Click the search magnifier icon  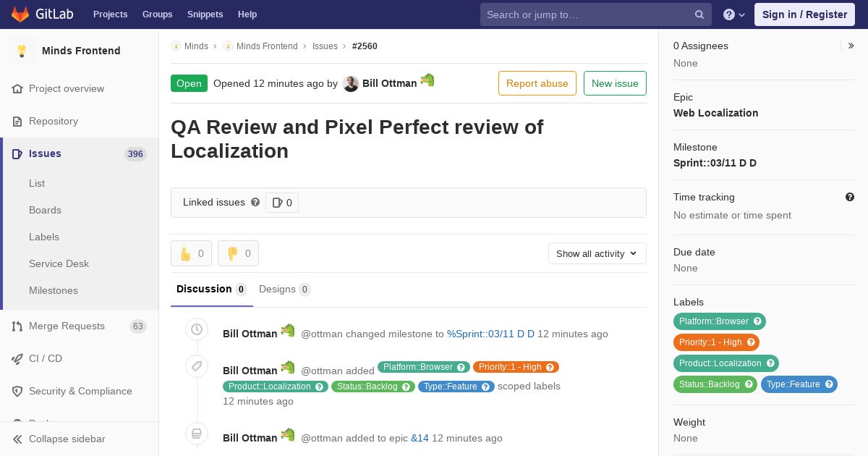pyautogui.click(x=699, y=14)
